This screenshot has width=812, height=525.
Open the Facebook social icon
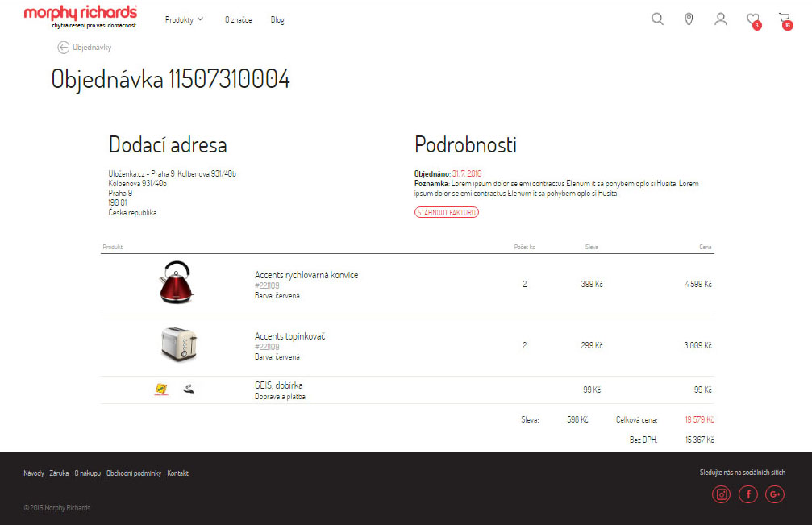point(748,494)
